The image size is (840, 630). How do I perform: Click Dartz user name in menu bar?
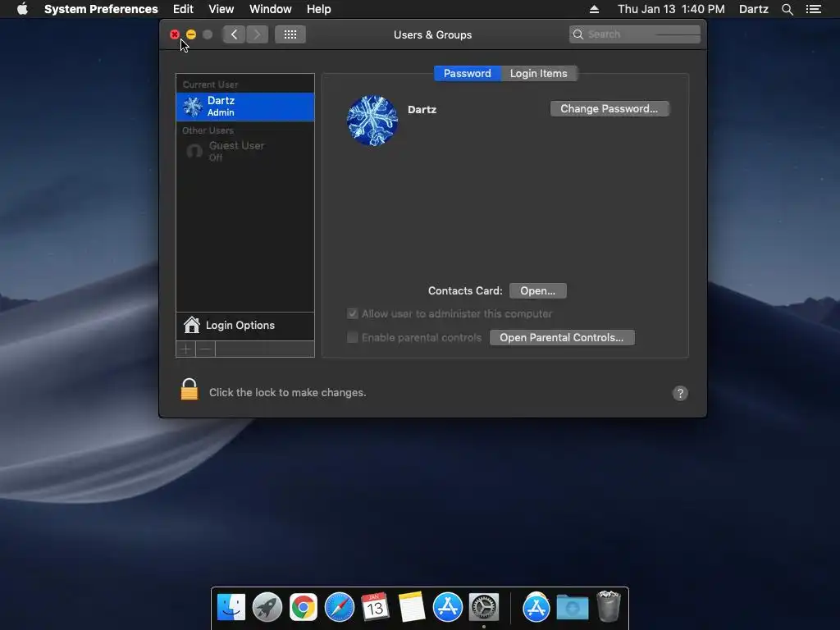(x=754, y=9)
